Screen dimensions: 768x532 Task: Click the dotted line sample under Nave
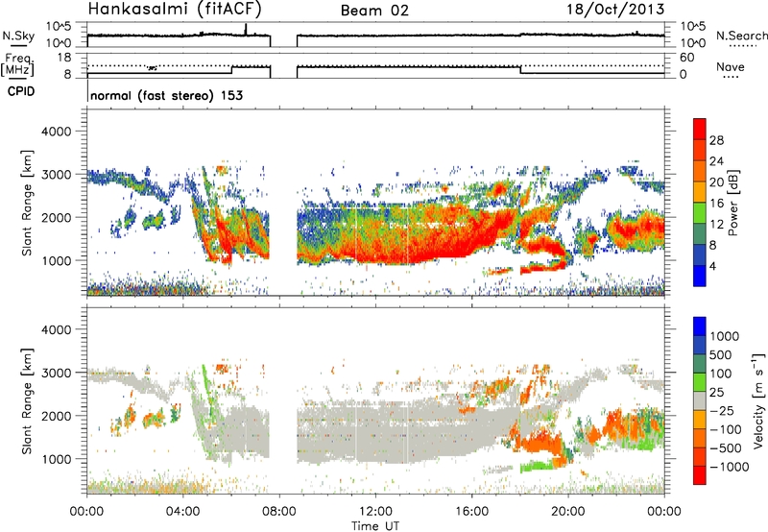[731, 77]
